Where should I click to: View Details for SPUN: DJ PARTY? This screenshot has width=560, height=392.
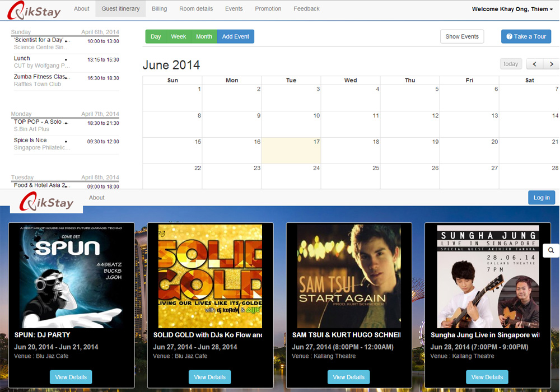tap(71, 377)
